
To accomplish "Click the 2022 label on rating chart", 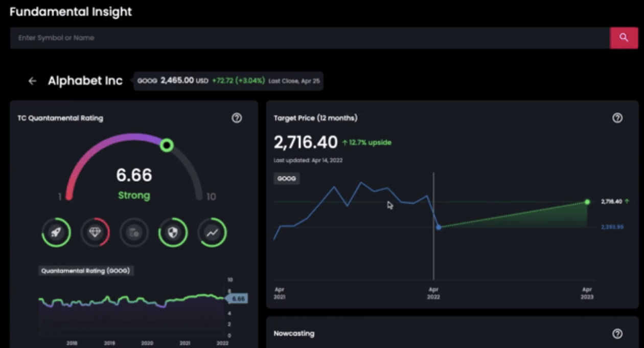I will [223, 343].
